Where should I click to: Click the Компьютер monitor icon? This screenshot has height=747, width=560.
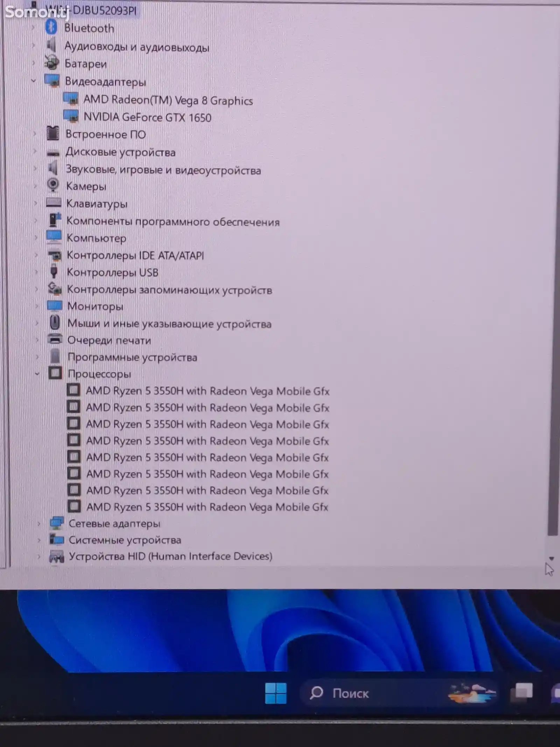click(x=54, y=237)
